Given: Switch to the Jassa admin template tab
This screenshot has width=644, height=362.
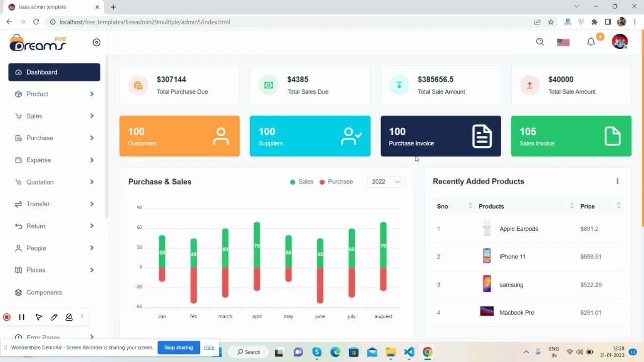Looking at the screenshot, I should [53, 7].
